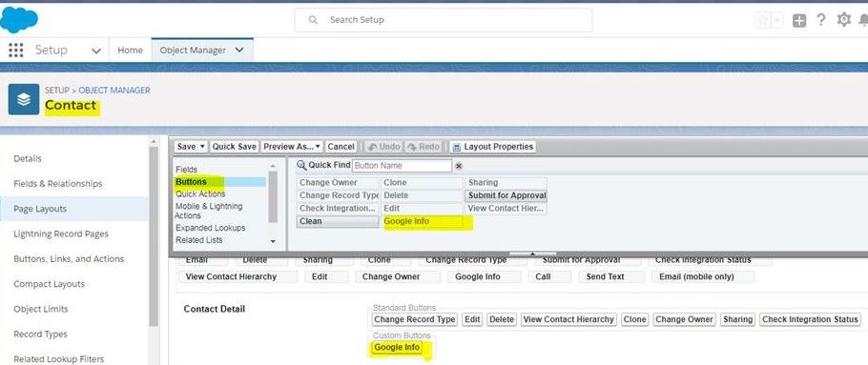Click the palette category list's down arrow
The image size is (868, 365).
273,241
